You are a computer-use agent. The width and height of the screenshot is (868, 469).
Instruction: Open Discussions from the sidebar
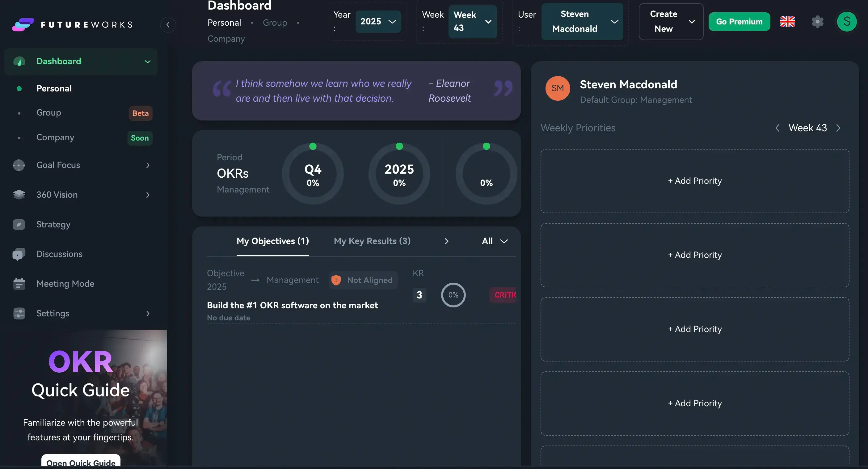[x=59, y=254]
